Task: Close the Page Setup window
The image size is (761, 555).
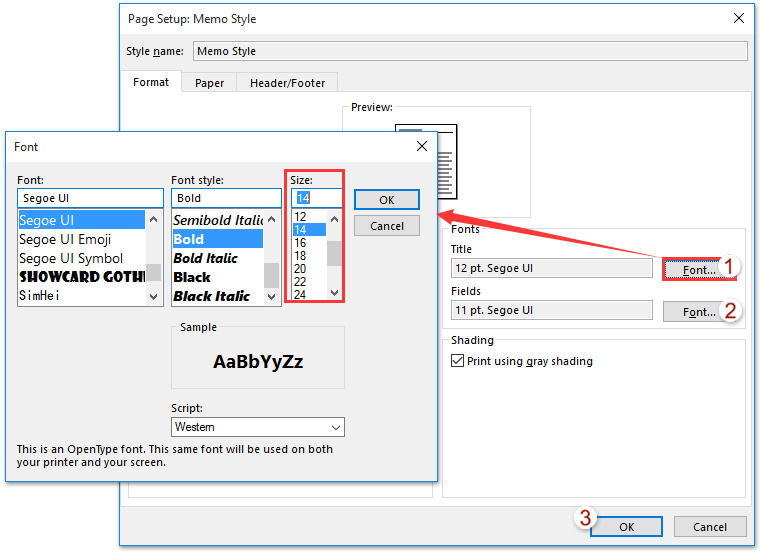Action: (x=739, y=18)
